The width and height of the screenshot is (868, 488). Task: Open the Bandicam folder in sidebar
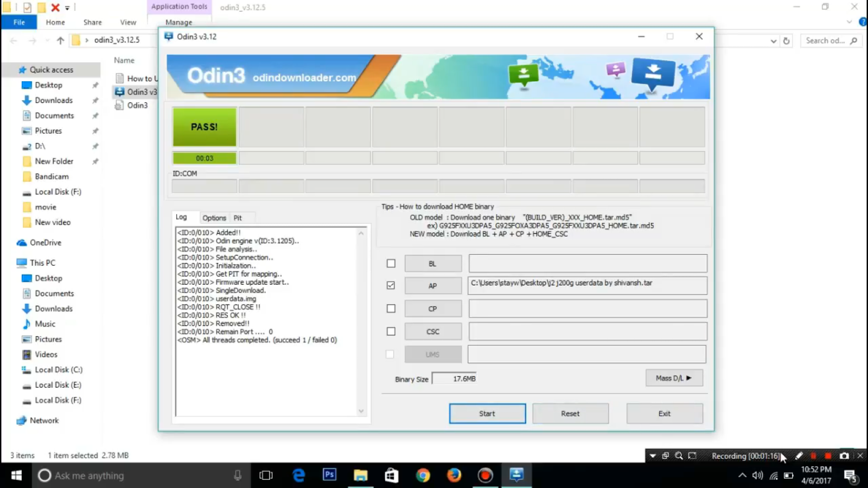point(52,176)
